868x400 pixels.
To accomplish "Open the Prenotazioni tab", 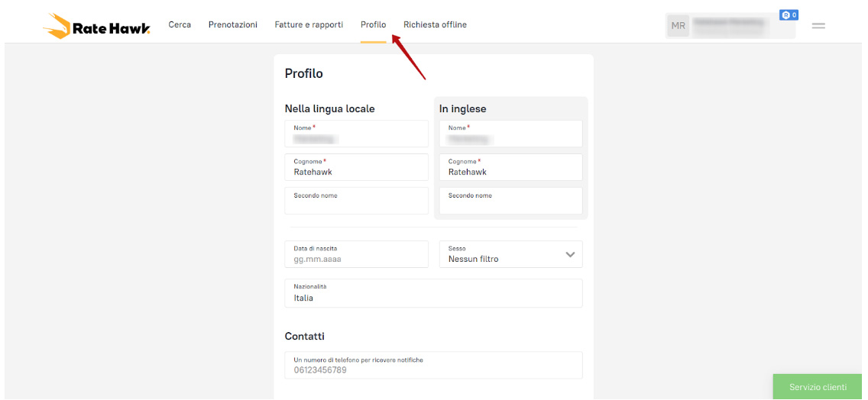I will [232, 24].
